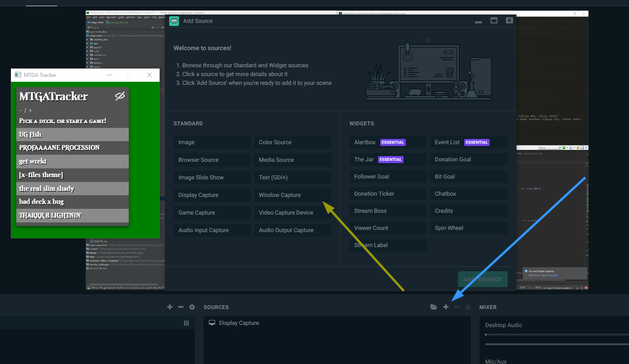The height and width of the screenshot is (364, 629).
Task: Select PROFAAAANE PROCESSION deck
Action: point(73,148)
